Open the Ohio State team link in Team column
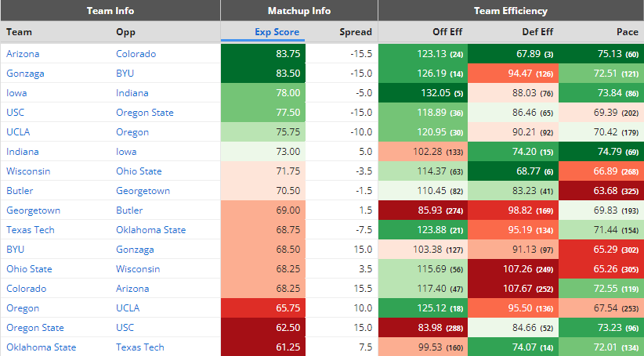Viewport: 644px width, 356px height. [29, 269]
